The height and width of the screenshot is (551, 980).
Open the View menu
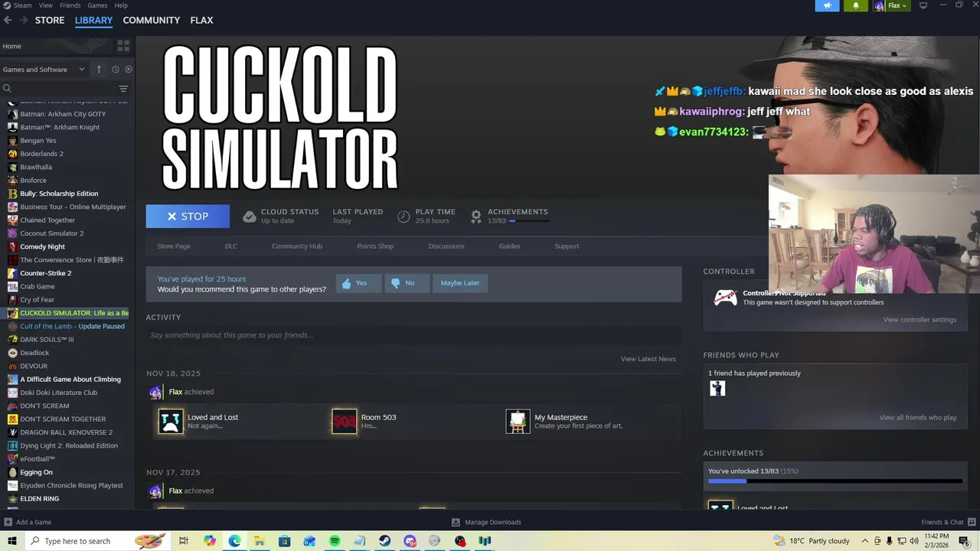(x=46, y=5)
